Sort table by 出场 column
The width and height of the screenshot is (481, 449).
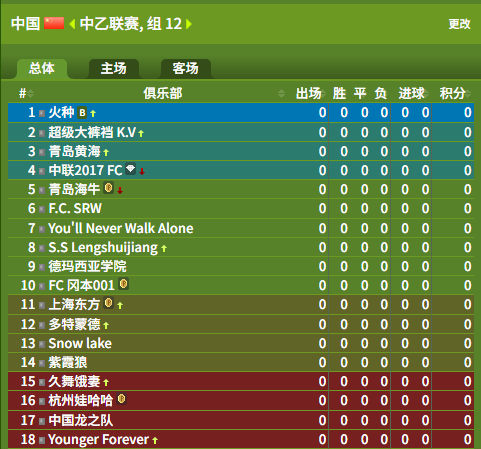(x=311, y=93)
